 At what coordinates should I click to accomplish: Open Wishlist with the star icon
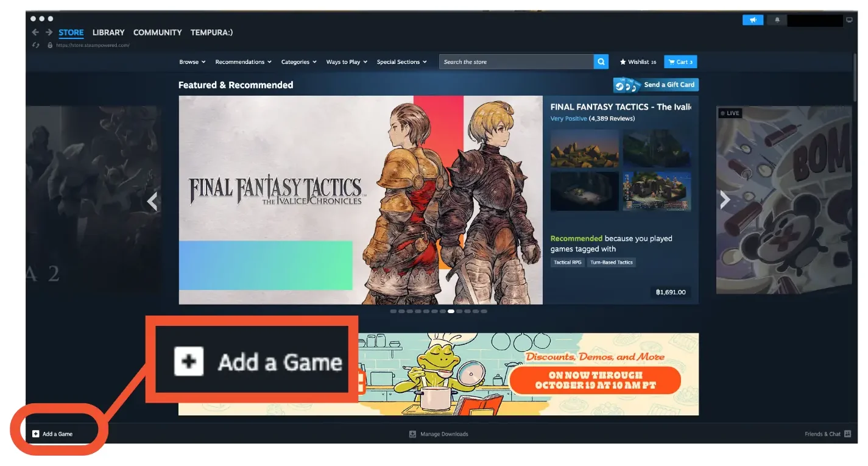(x=638, y=62)
